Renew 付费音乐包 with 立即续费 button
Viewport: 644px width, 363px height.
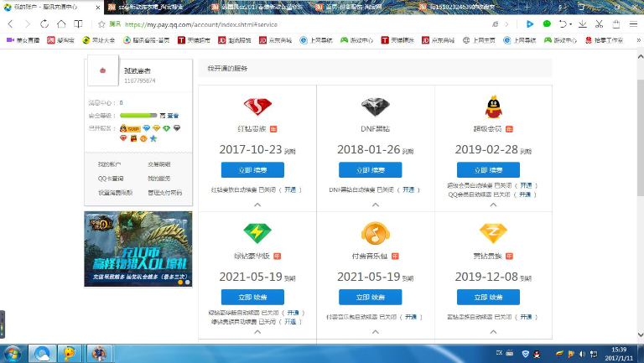pyautogui.click(x=371, y=297)
